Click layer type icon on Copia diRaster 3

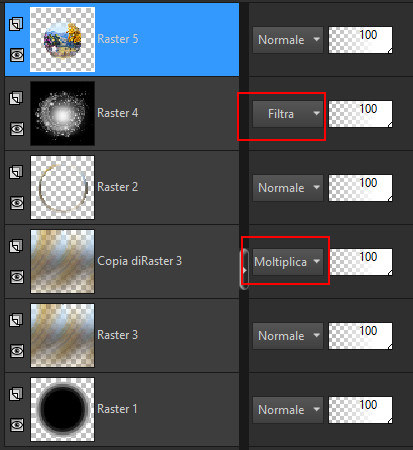pyautogui.click(x=16, y=246)
